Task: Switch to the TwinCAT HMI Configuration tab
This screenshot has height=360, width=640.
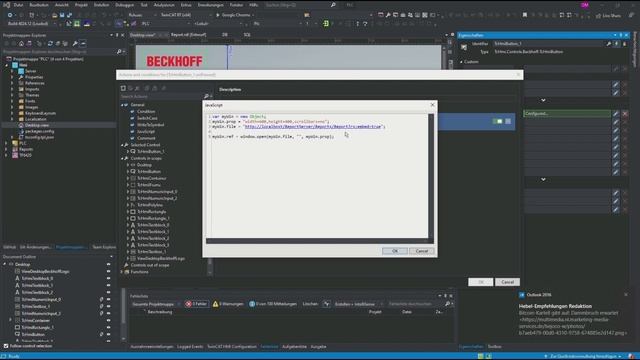Action: 232,347
